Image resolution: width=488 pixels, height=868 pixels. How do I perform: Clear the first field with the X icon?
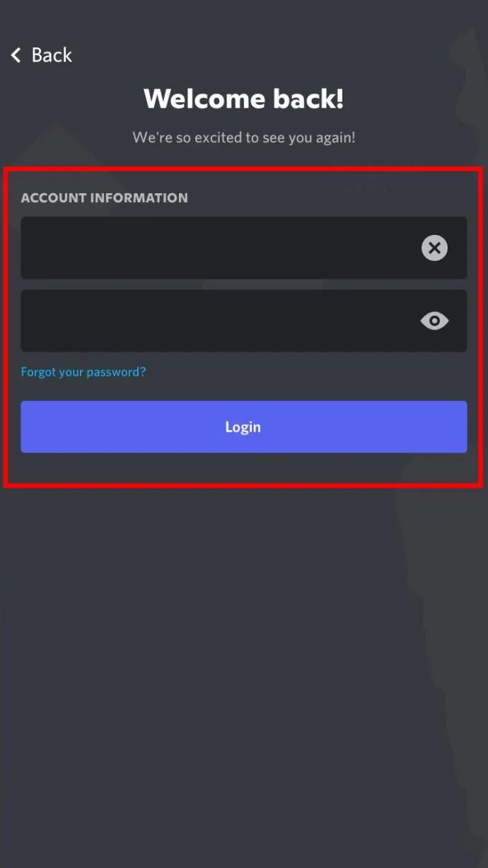click(x=434, y=248)
